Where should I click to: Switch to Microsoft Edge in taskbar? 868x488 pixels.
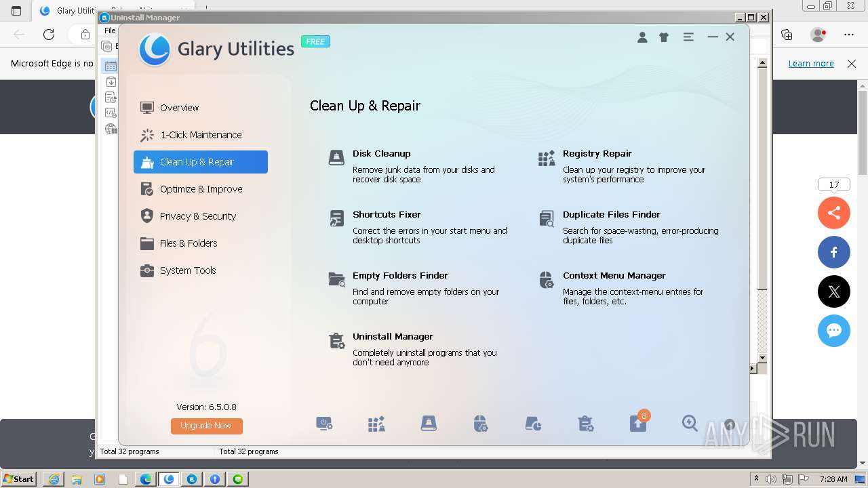pos(146,479)
